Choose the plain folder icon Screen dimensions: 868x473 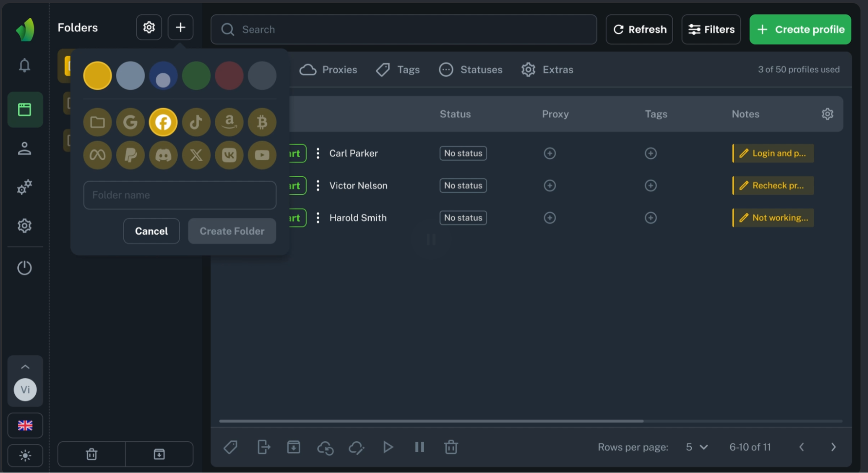point(97,122)
